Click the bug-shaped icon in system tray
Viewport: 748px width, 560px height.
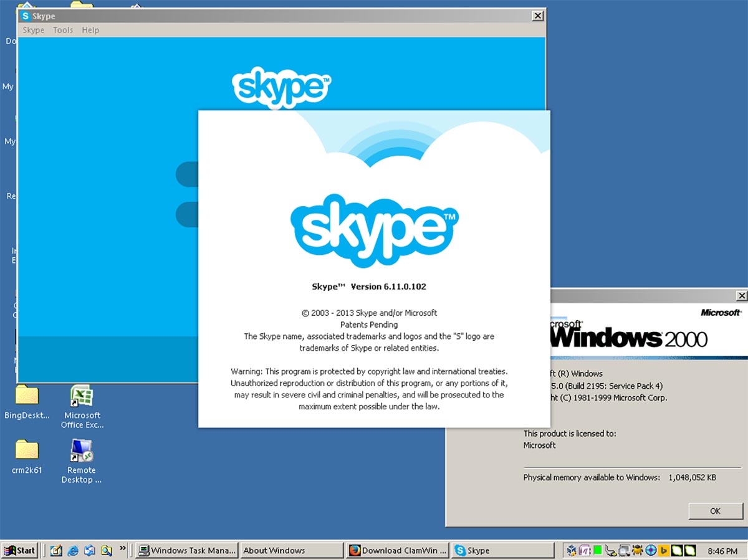(x=638, y=550)
